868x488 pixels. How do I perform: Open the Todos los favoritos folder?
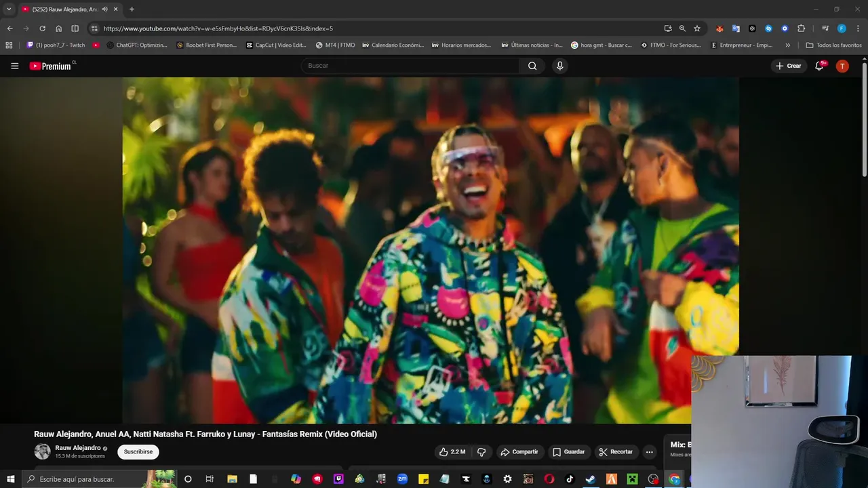pos(833,45)
